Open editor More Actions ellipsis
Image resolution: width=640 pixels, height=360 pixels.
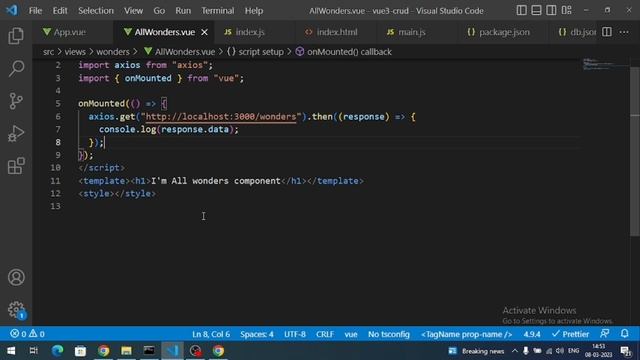tap(624, 32)
